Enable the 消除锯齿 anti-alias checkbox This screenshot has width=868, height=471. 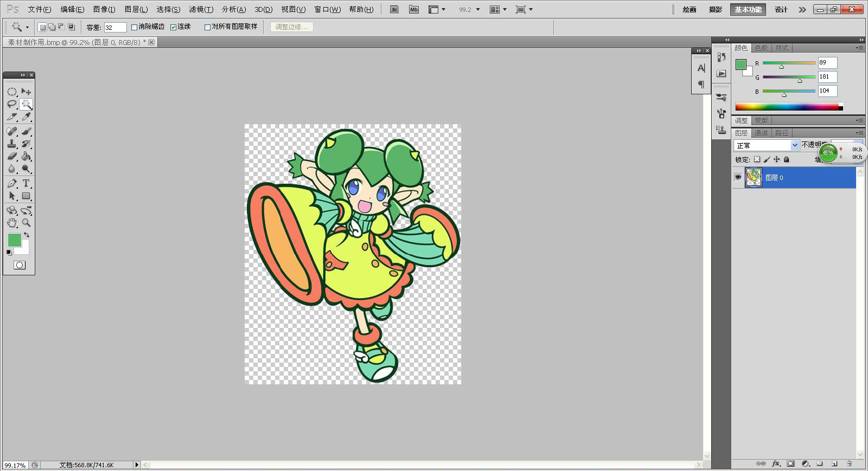click(x=134, y=27)
